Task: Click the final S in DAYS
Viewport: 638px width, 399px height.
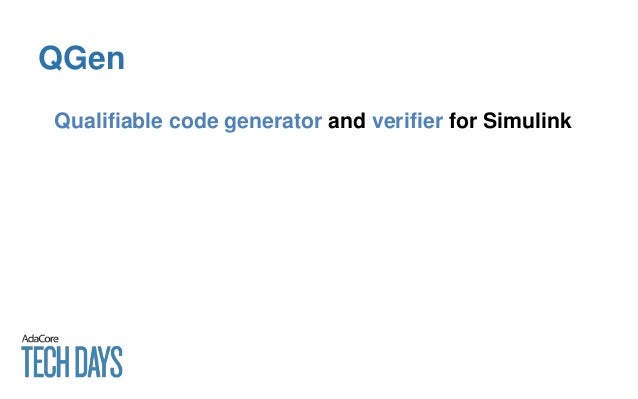Action: [117, 362]
